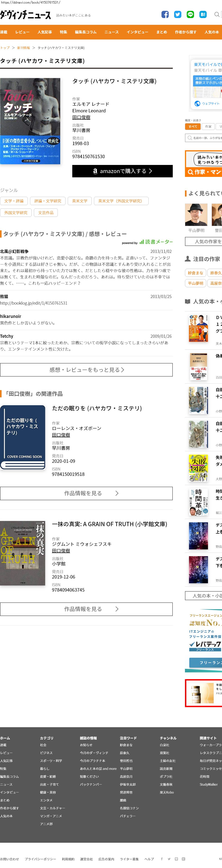Screen dimensions: 222x868
Task: Share the page via Facebook icon
Action: point(165,14)
